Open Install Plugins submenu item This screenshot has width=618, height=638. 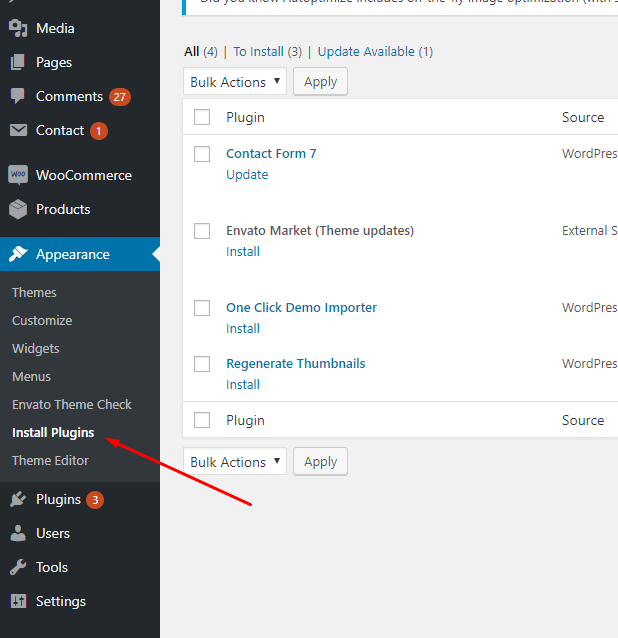(53, 433)
